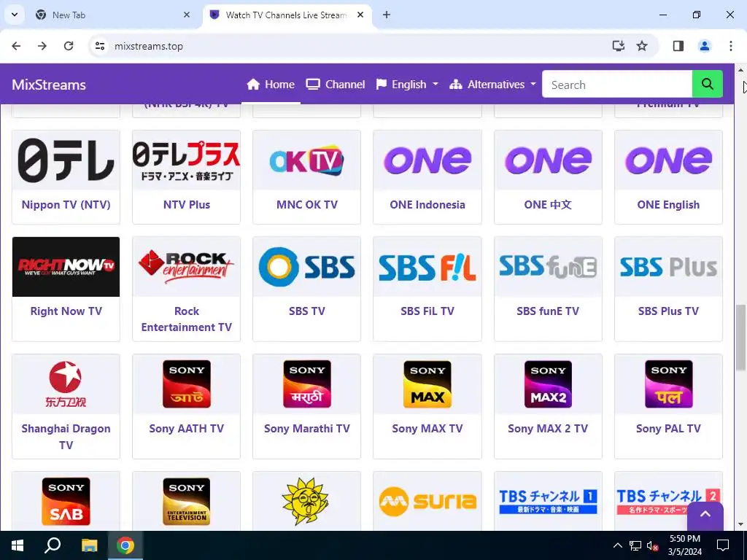Open the Sony MAX 2 TV link
The width and height of the screenshot is (747, 560).
pos(548,429)
